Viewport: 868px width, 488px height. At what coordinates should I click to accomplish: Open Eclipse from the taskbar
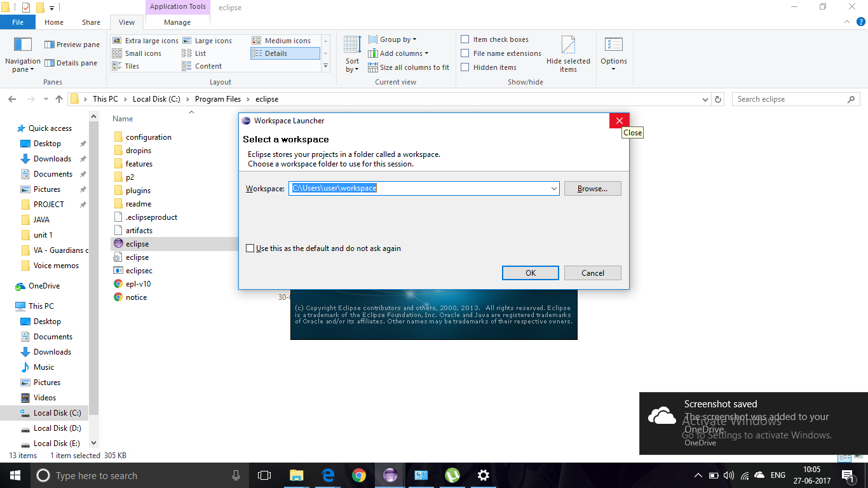(x=390, y=475)
